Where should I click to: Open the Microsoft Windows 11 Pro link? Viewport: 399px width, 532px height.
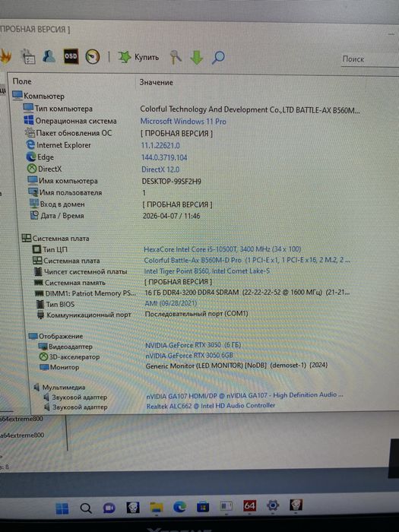click(183, 121)
